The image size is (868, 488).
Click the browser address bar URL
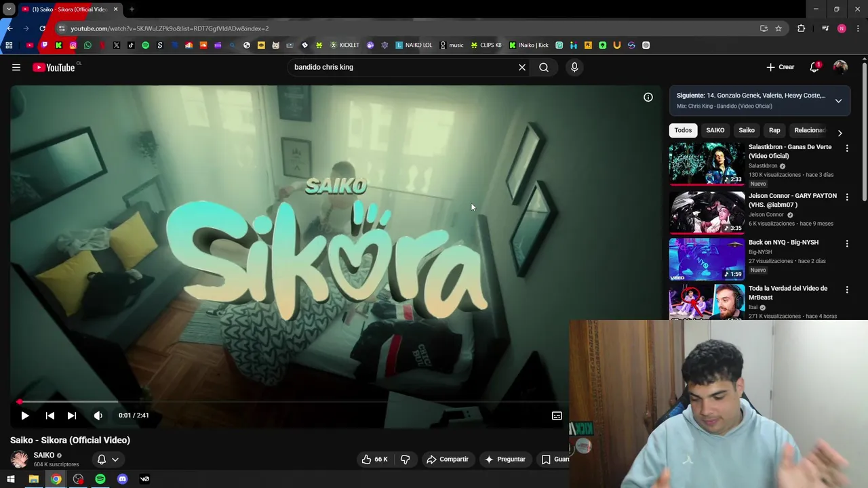170,28
